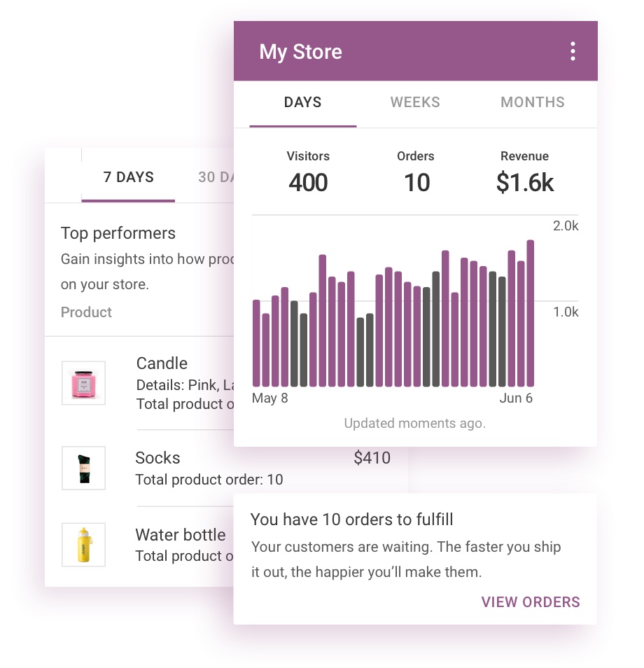Screen dimensions: 644x668
Task: Open the three-dot menu in My Store header
Action: (x=573, y=51)
